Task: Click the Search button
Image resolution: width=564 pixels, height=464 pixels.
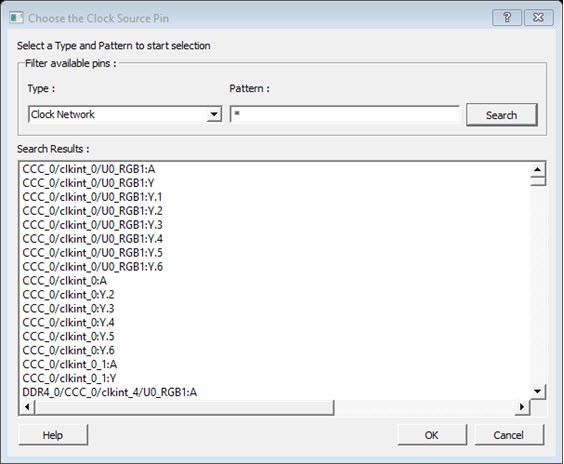Action: coord(501,115)
